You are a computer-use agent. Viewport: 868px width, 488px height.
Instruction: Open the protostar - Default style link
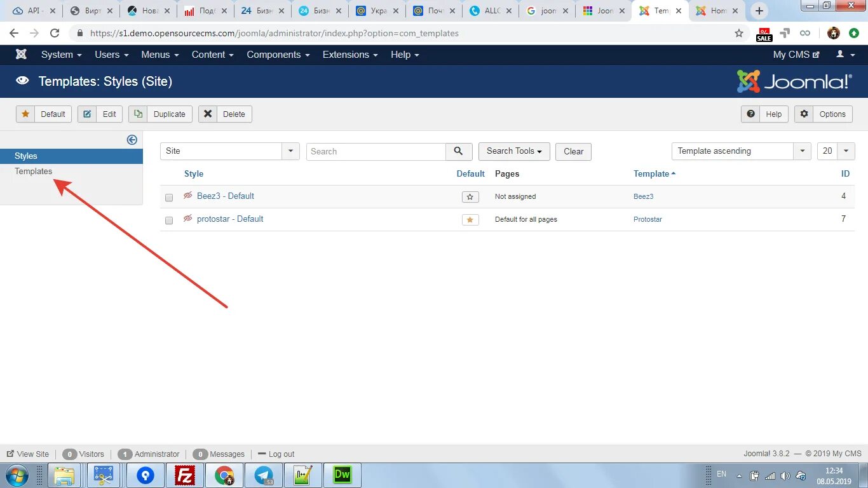(x=230, y=219)
